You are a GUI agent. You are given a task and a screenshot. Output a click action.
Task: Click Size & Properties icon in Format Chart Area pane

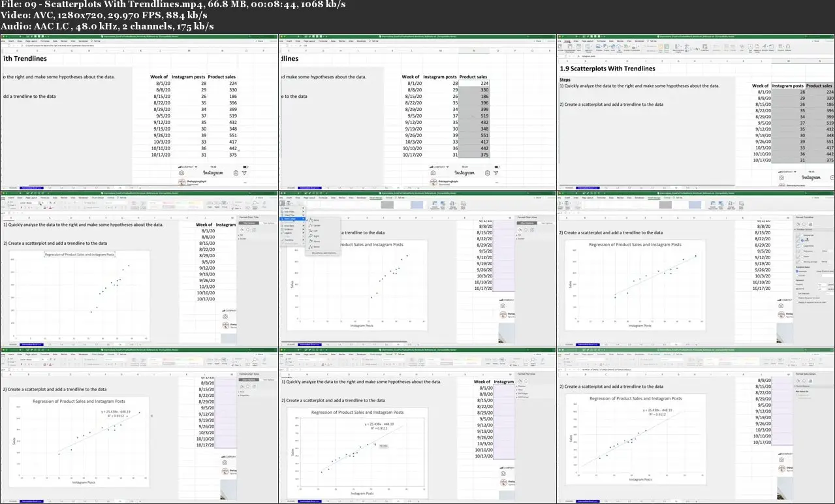click(x=532, y=230)
